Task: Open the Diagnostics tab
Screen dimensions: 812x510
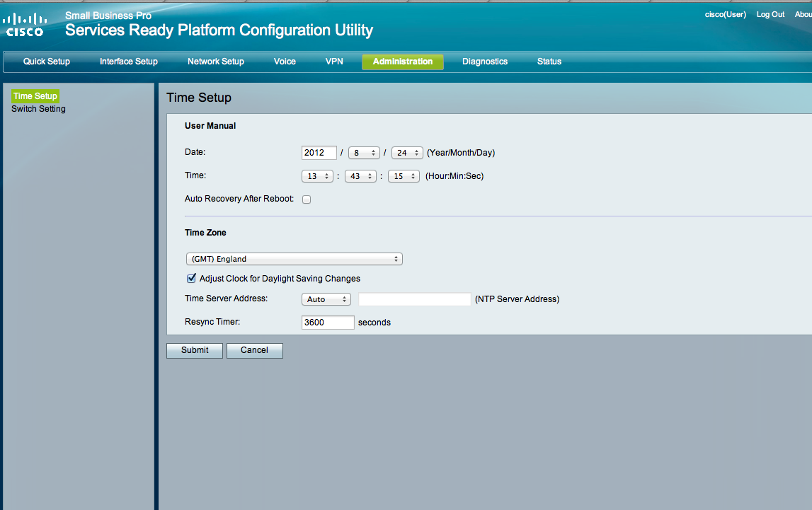Action: pos(485,62)
